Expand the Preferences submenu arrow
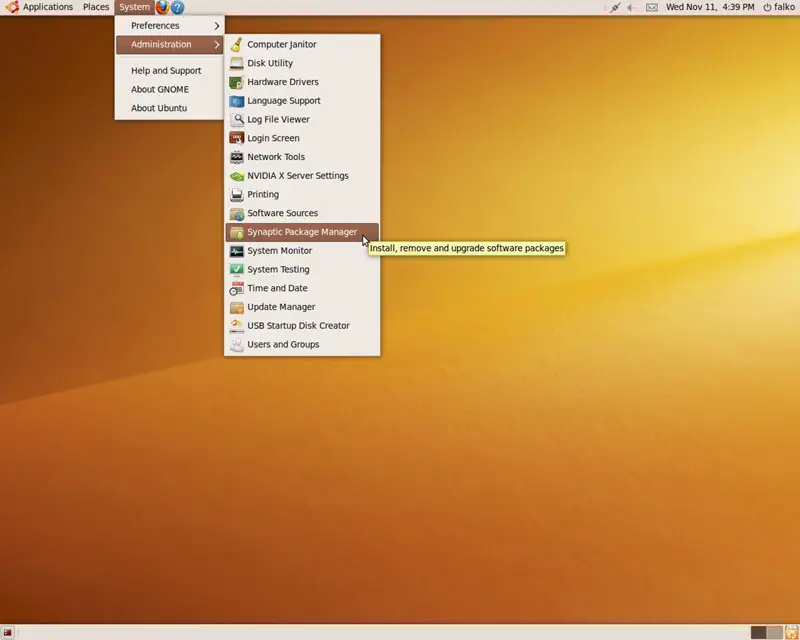The image size is (800, 640). (x=217, y=26)
